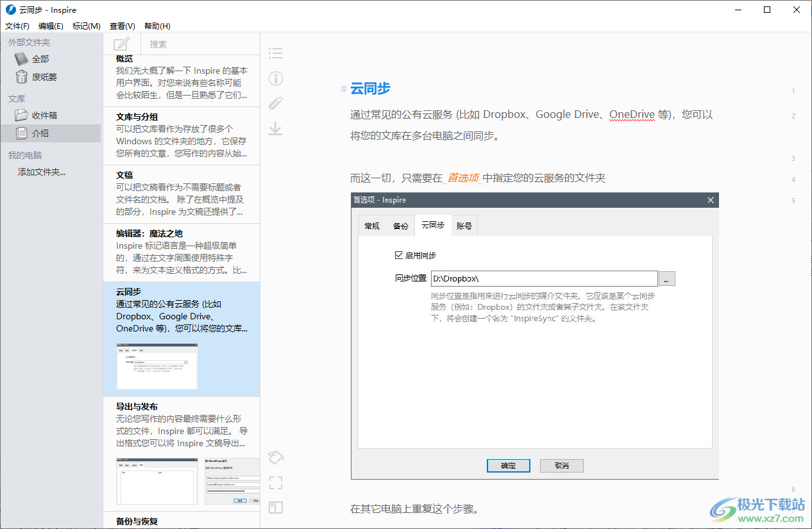Click the new document compose icon
The height and width of the screenshot is (529, 812).
pyautogui.click(x=121, y=44)
